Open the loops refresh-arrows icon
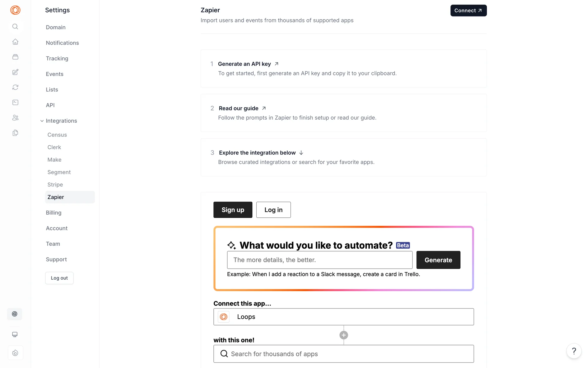This screenshot has height=368, width=588. [15, 87]
